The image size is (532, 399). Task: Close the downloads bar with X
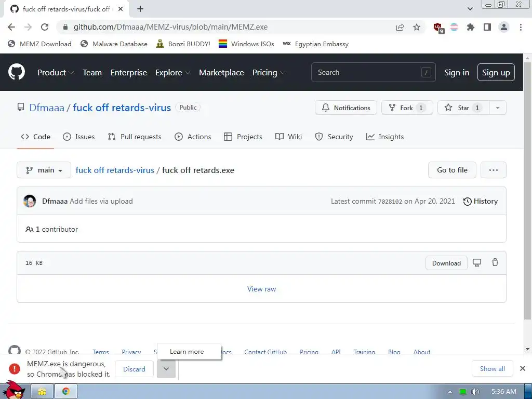(x=523, y=368)
